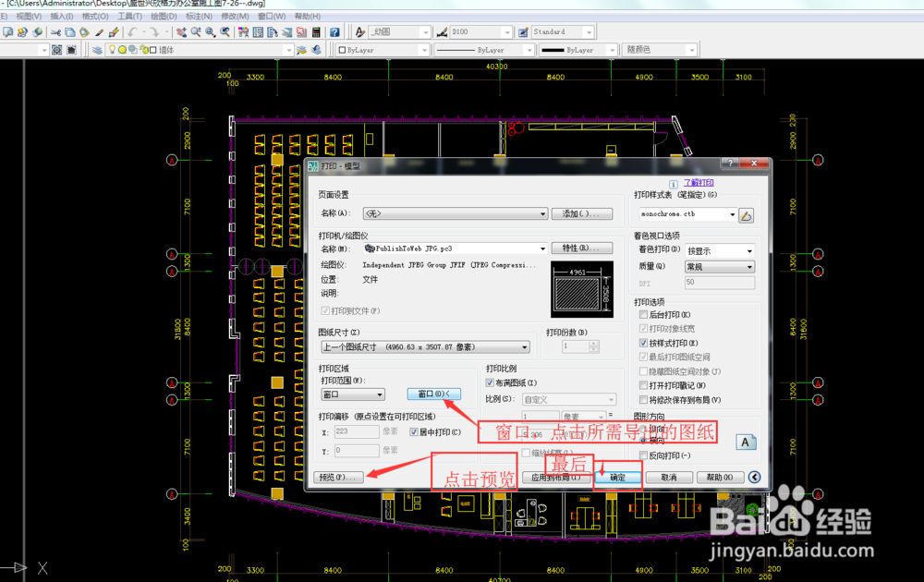Toggle 隐藏图纸空间对象 checkbox
Image resolution: width=924 pixels, height=582 pixels.
tap(643, 371)
